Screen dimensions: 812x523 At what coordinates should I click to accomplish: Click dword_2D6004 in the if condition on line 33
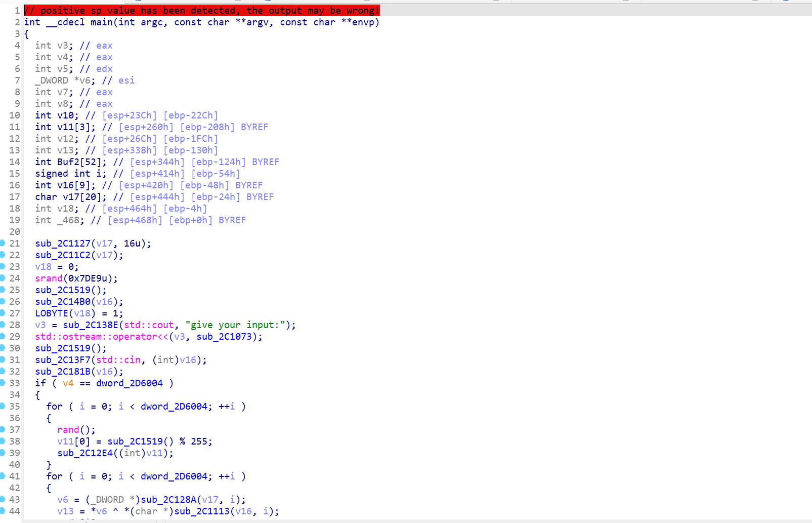click(130, 383)
